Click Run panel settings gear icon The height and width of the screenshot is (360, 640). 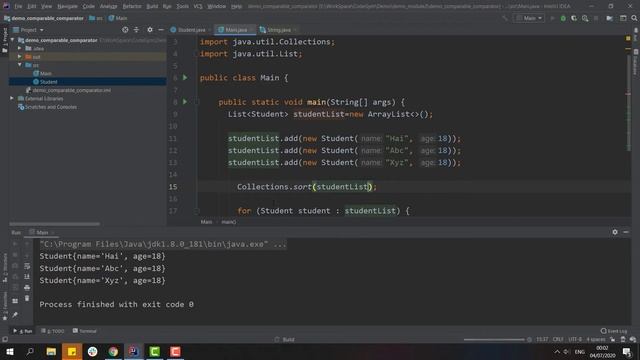coord(615,232)
